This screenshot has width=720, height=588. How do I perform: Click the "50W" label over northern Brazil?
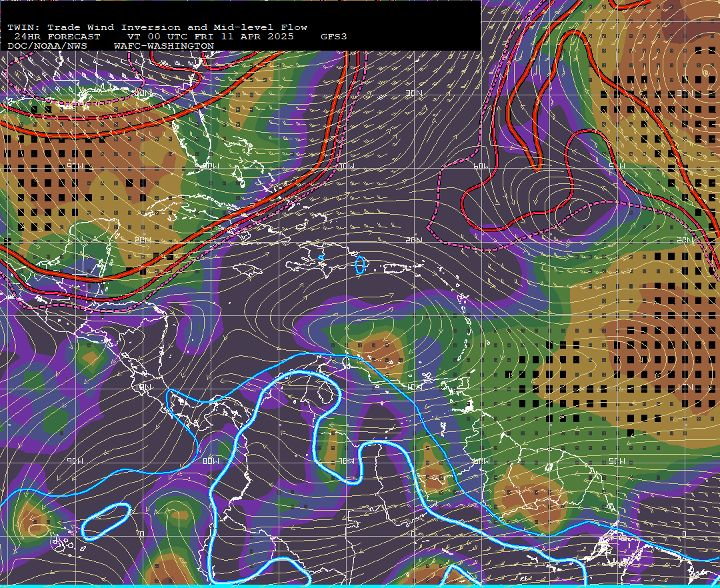pyautogui.click(x=617, y=461)
